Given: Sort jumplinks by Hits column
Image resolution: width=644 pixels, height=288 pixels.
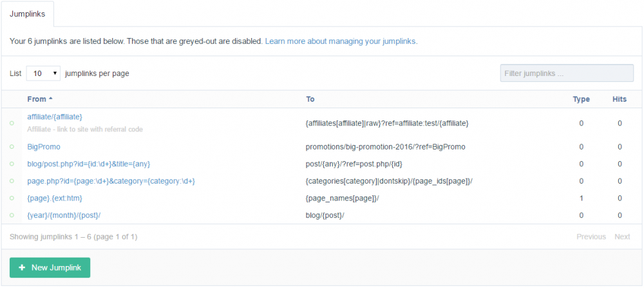Looking at the screenshot, I should 619,99.
